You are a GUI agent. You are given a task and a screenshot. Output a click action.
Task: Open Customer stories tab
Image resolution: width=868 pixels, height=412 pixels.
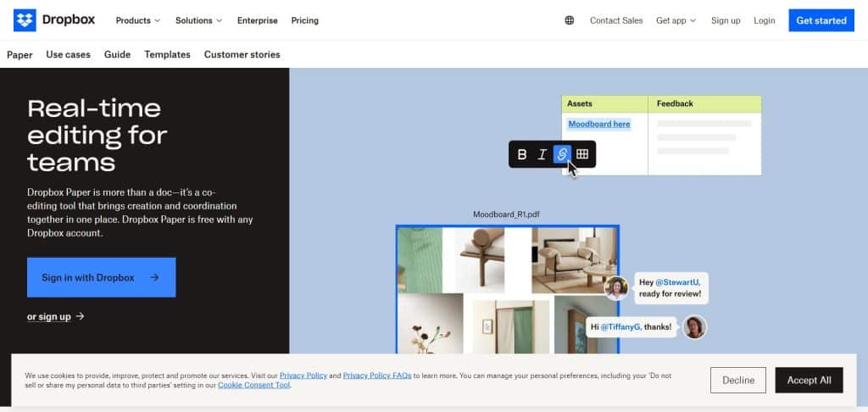[242, 54]
